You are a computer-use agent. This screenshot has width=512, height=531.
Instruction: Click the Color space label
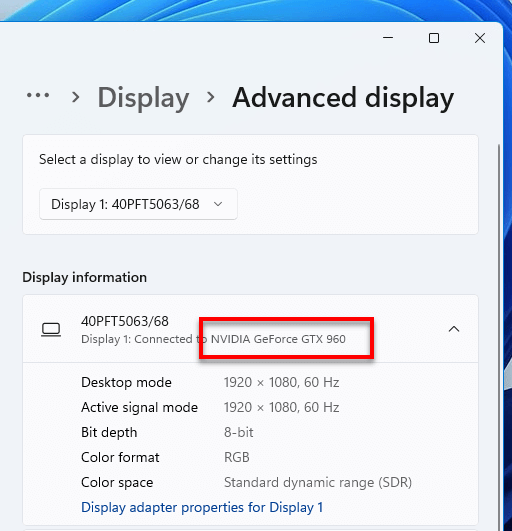pyautogui.click(x=117, y=482)
